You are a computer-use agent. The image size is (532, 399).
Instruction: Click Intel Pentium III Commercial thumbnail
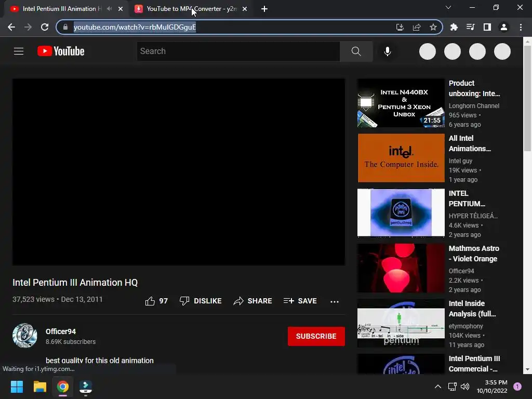401,364
